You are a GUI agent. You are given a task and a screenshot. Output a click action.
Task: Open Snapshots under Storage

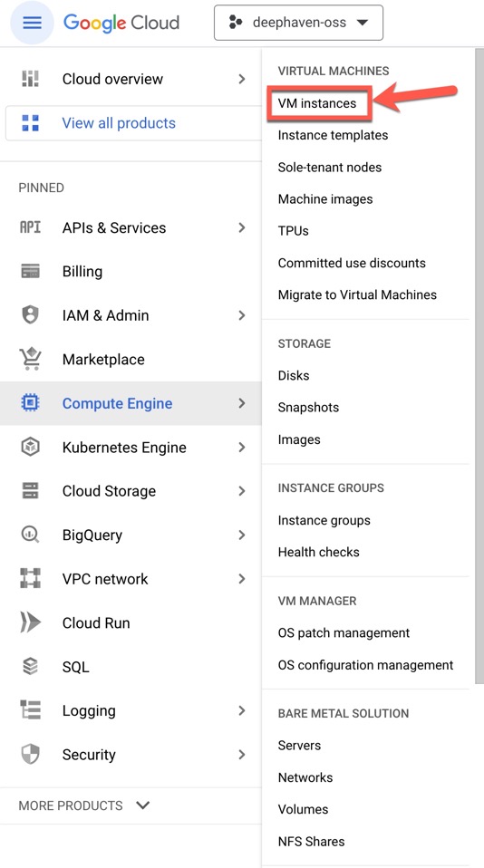tap(308, 408)
